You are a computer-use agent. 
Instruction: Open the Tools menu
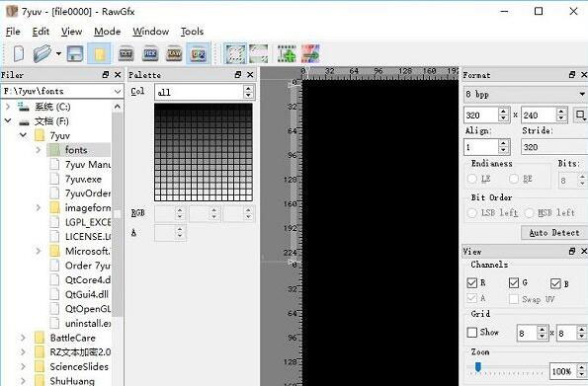192,32
